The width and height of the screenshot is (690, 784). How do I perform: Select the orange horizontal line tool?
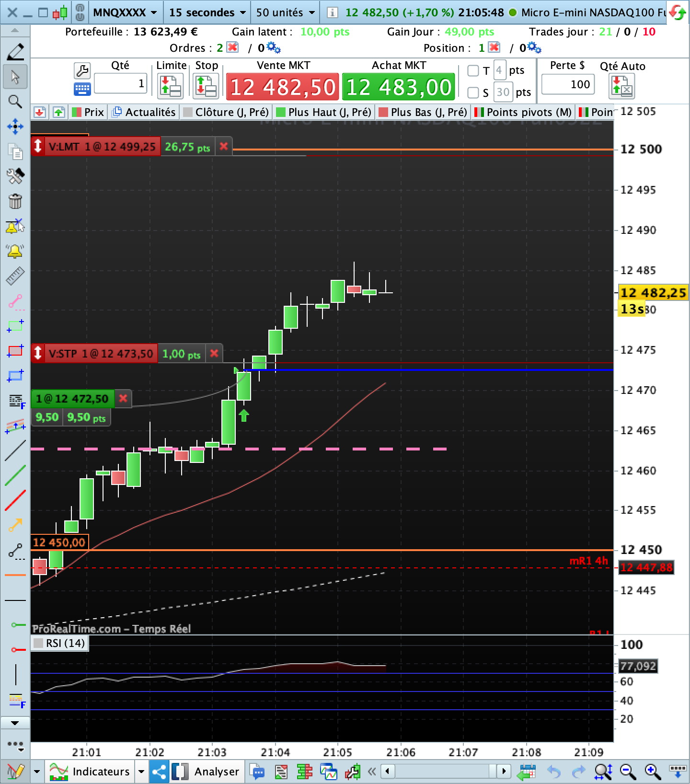15,575
